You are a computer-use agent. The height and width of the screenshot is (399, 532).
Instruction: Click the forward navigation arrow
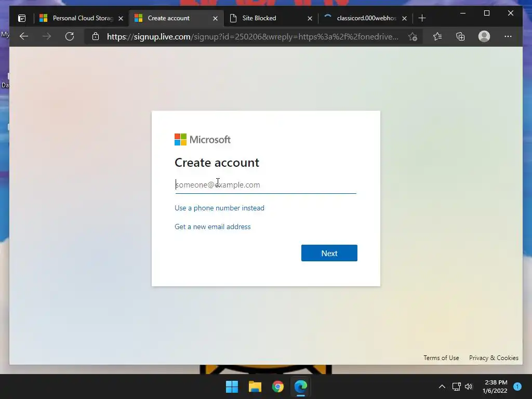[x=47, y=36]
